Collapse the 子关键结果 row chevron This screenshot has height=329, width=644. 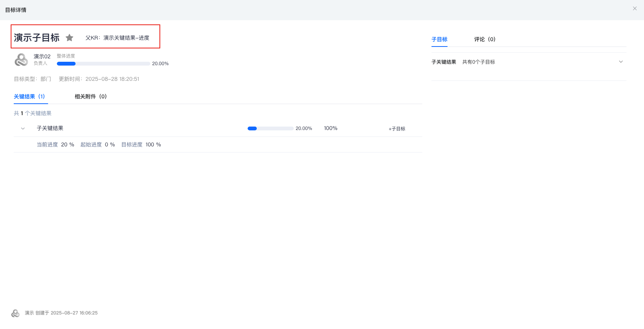pyautogui.click(x=23, y=128)
